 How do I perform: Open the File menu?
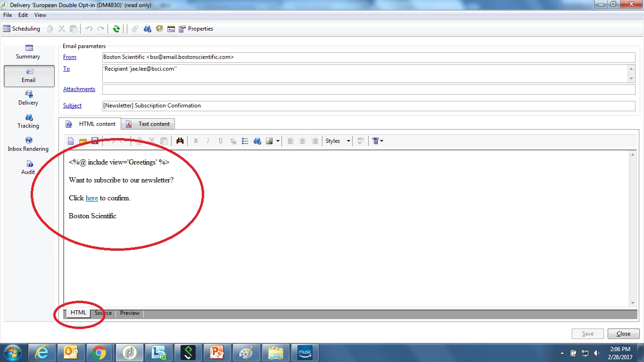8,15
